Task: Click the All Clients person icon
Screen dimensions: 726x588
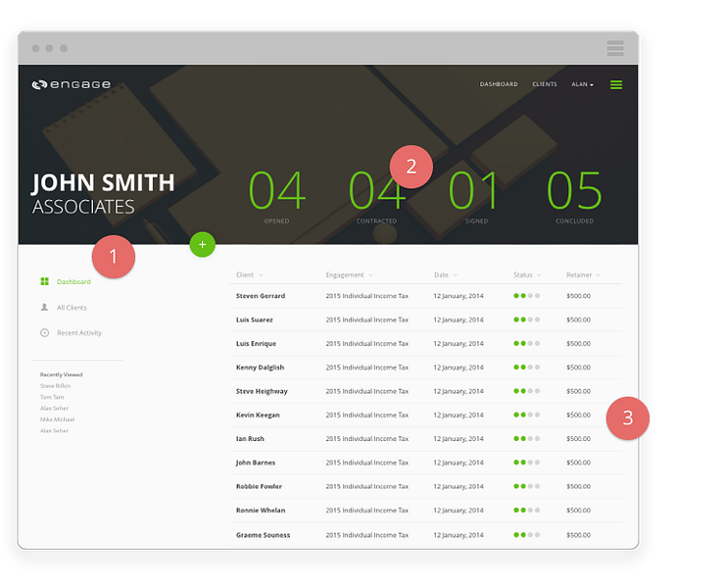Action: [x=44, y=307]
